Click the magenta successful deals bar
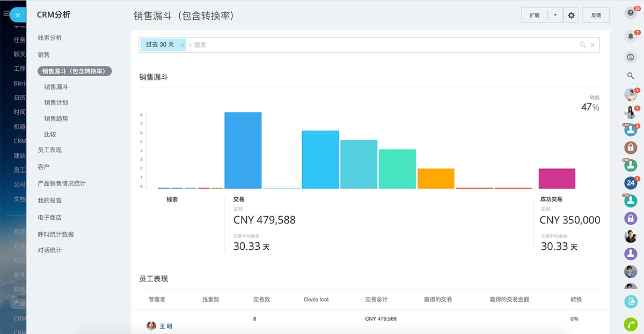Image resolution: width=644 pixels, height=334 pixels. tap(557, 179)
